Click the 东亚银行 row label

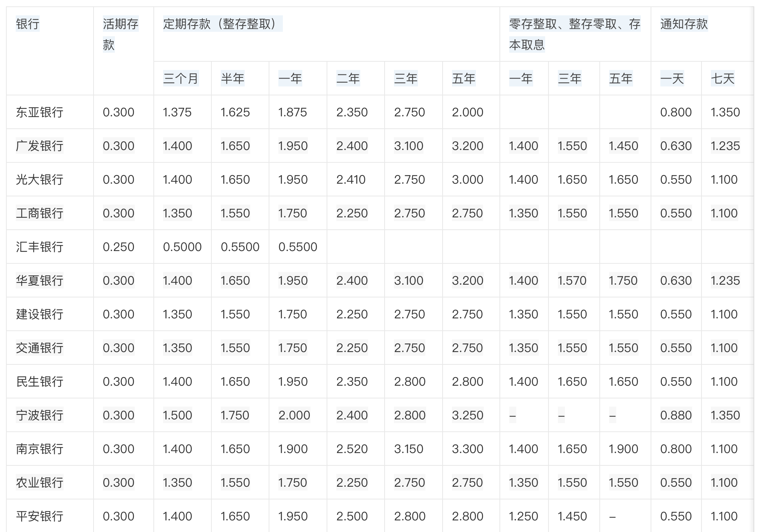(x=40, y=112)
